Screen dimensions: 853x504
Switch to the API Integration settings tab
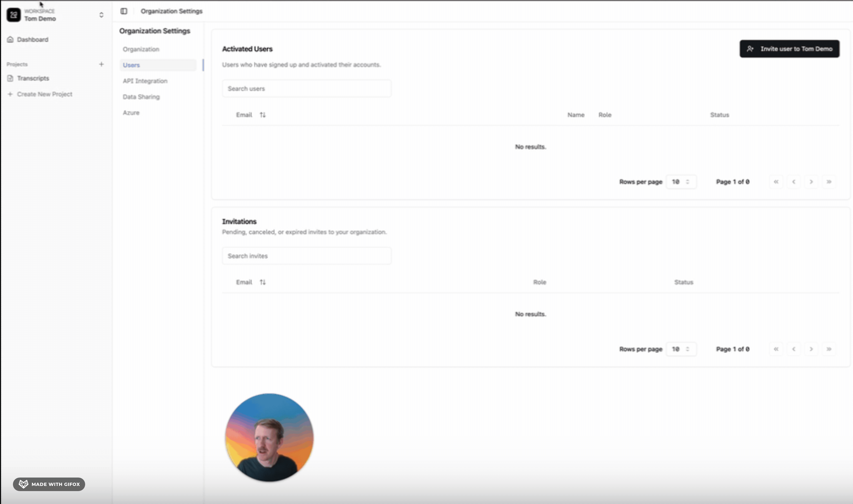coord(145,81)
